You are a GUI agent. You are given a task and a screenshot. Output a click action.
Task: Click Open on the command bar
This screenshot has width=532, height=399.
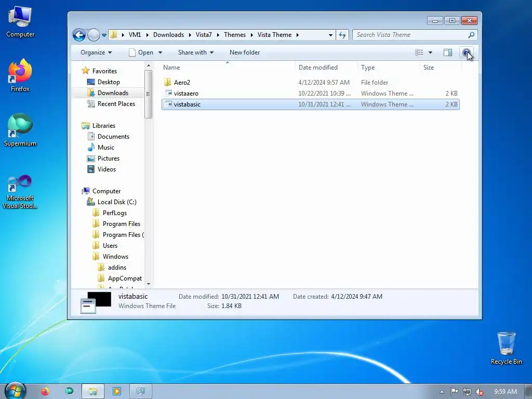point(141,52)
